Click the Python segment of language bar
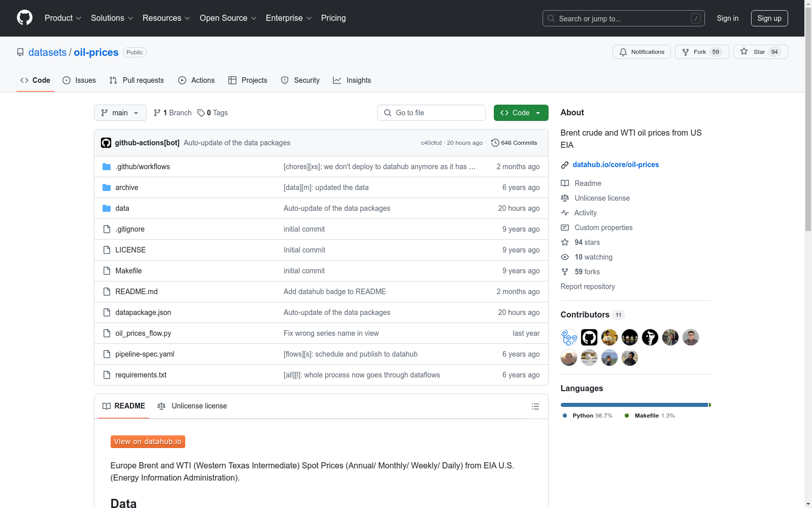Image resolution: width=812 pixels, height=508 pixels. click(x=634, y=405)
